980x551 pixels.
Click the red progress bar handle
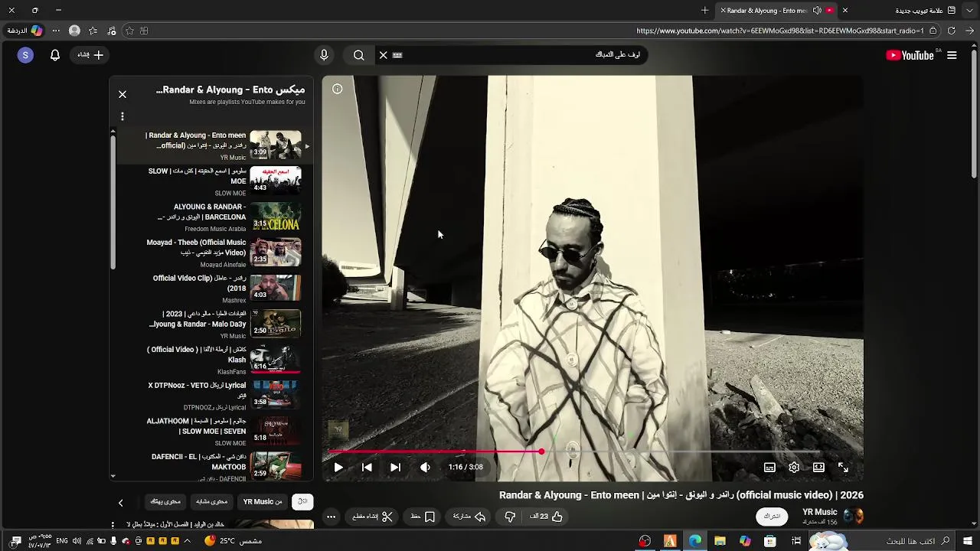tap(541, 452)
